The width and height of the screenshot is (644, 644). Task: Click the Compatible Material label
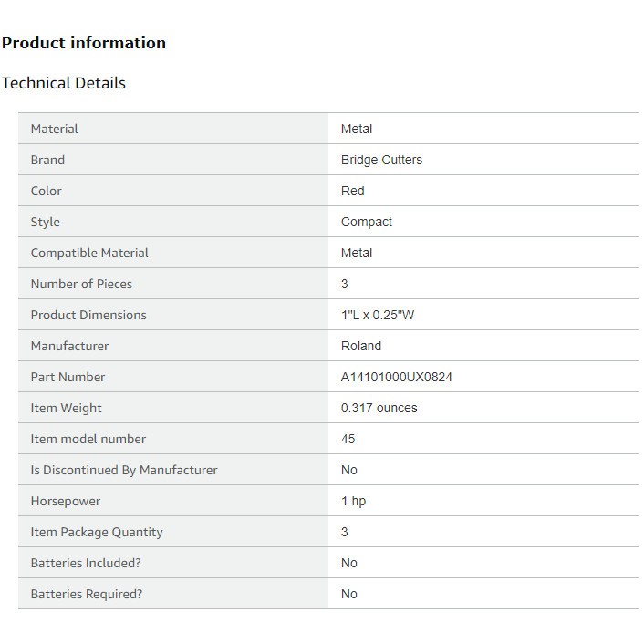(89, 253)
